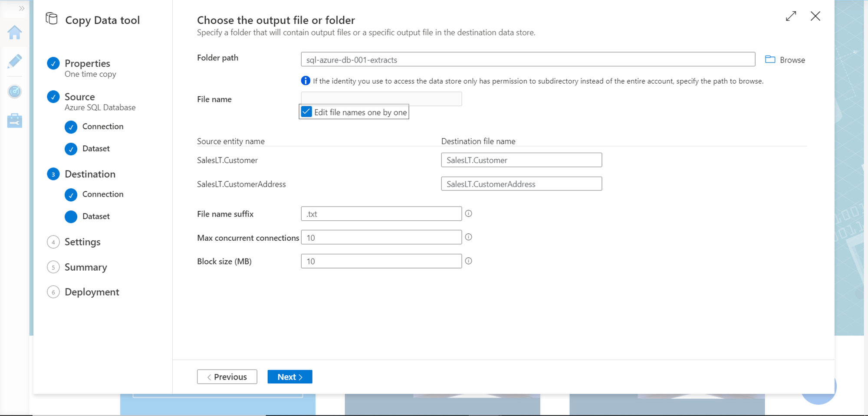Viewport: 868px width, 416px height.
Task: Jump to the Source Connection step
Action: (102, 127)
